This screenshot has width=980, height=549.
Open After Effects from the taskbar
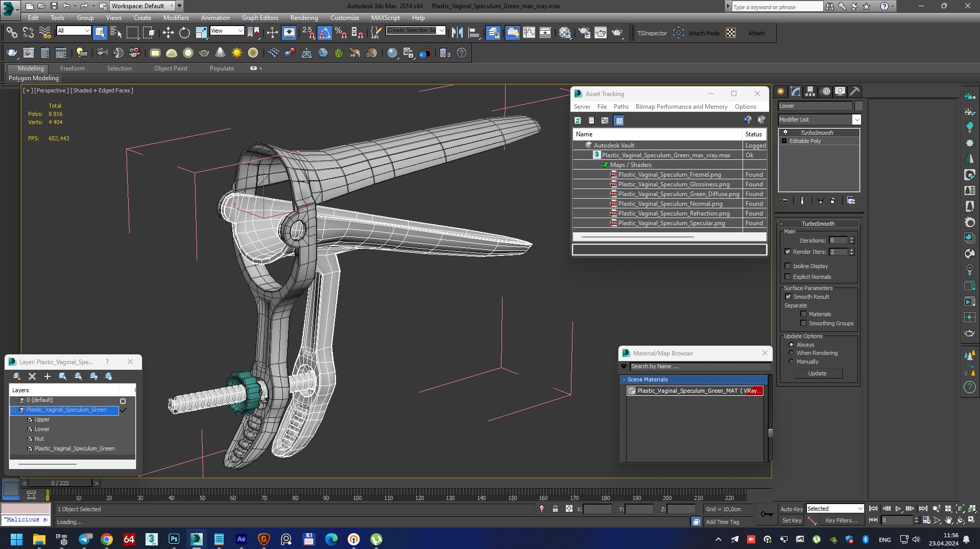242,539
